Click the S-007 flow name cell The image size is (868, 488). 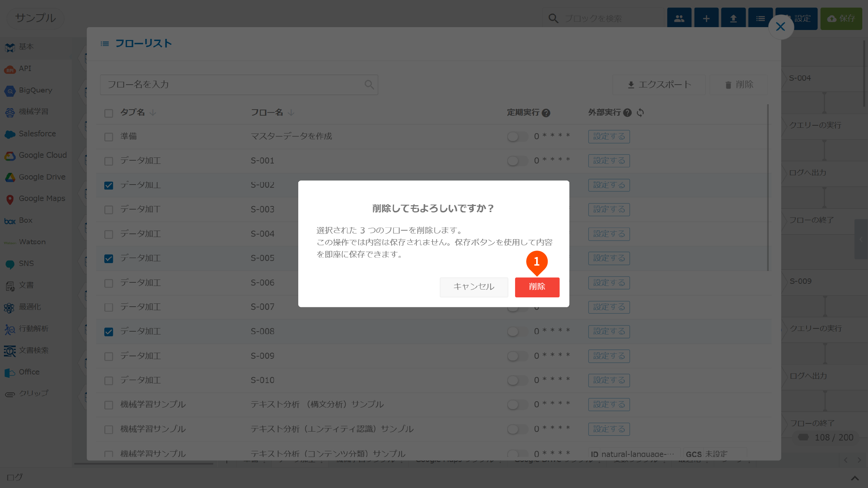(263, 307)
